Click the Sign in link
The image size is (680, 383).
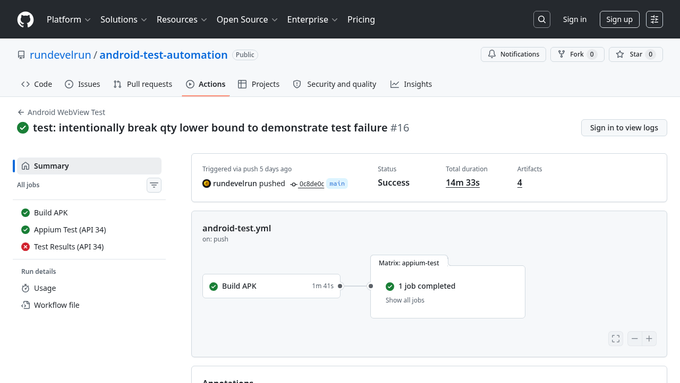[x=575, y=20]
